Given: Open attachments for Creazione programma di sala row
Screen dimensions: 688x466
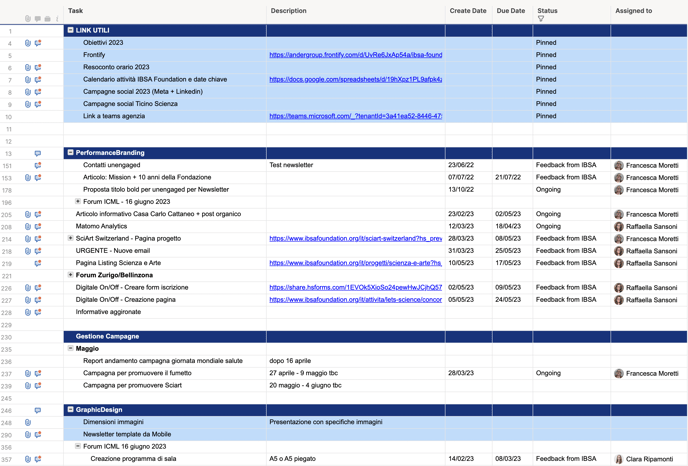Looking at the screenshot, I should [x=28, y=459].
